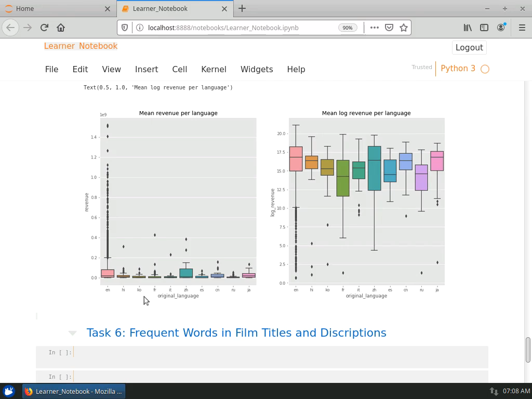The height and width of the screenshot is (399, 532).
Task: Collapse the Task 6 heading section
Action: pos(72,333)
